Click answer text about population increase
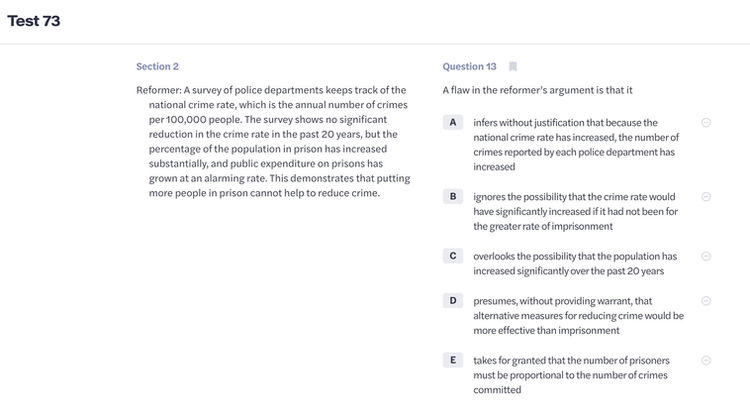750x417 pixels. point(575,263)
